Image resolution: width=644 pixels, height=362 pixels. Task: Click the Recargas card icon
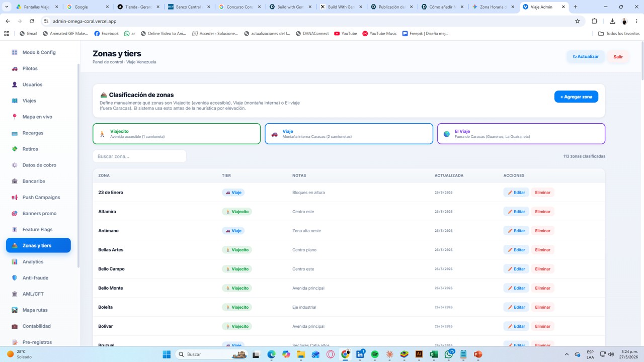pyautogui.click(x=15, y=133)
